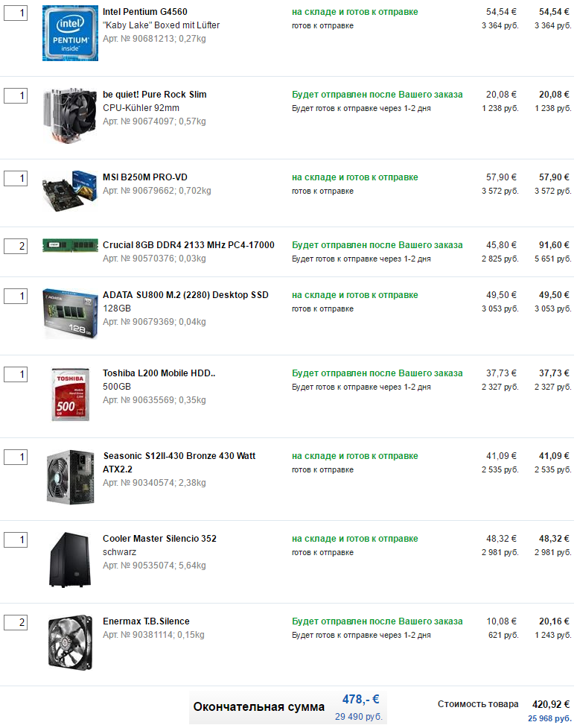Edit quantity field for Crucial 8GB DDR4

click(16, 246)
